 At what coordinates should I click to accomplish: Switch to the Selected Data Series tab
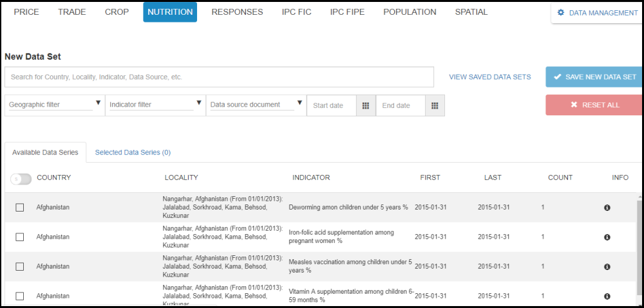[133, 152]
